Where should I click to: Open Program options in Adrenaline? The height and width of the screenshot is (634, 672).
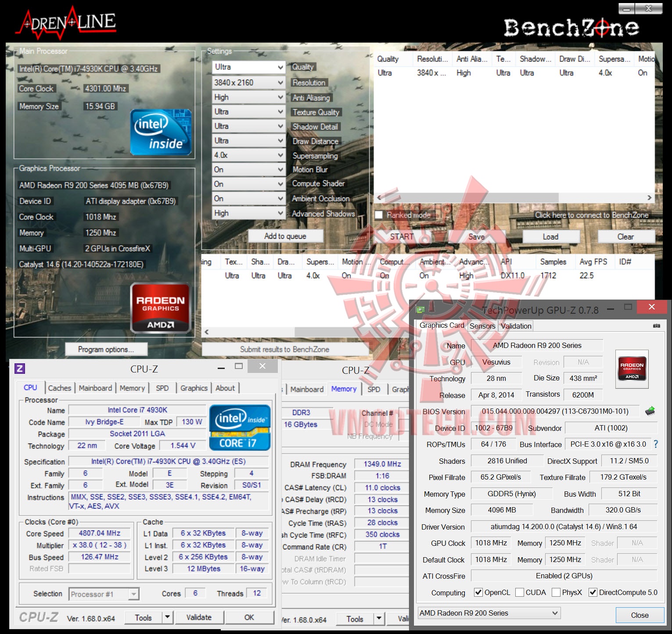106,349
